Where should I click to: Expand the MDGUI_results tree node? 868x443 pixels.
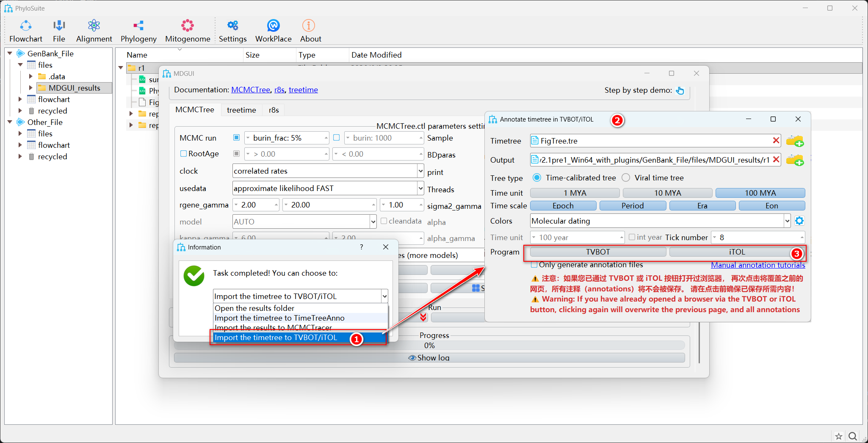[30, 88]
